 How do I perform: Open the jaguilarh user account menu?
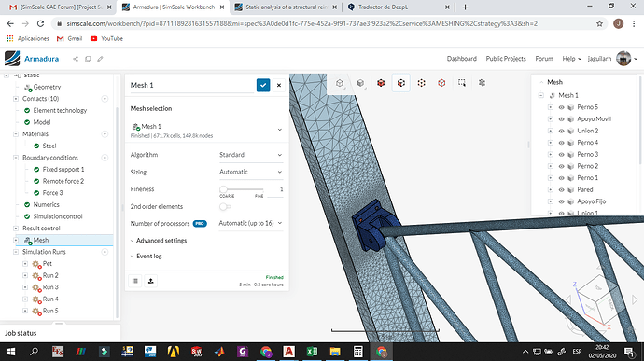(612, 59)
